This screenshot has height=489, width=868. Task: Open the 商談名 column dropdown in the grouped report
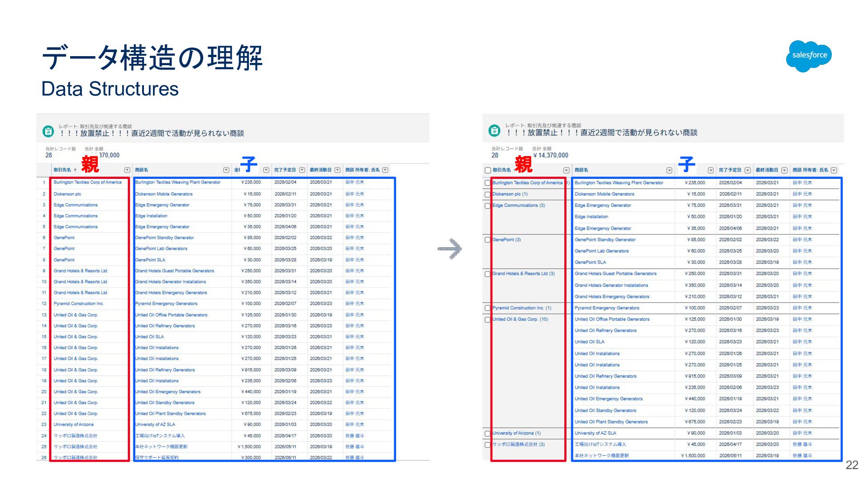tap(669, 171)
